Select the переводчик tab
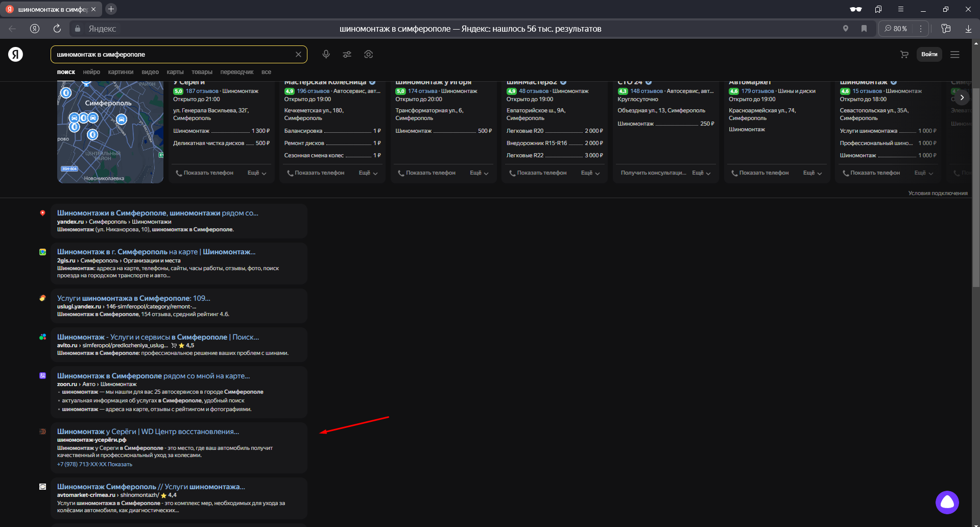Viewport: 980px width, 527px height. (237, 72)
